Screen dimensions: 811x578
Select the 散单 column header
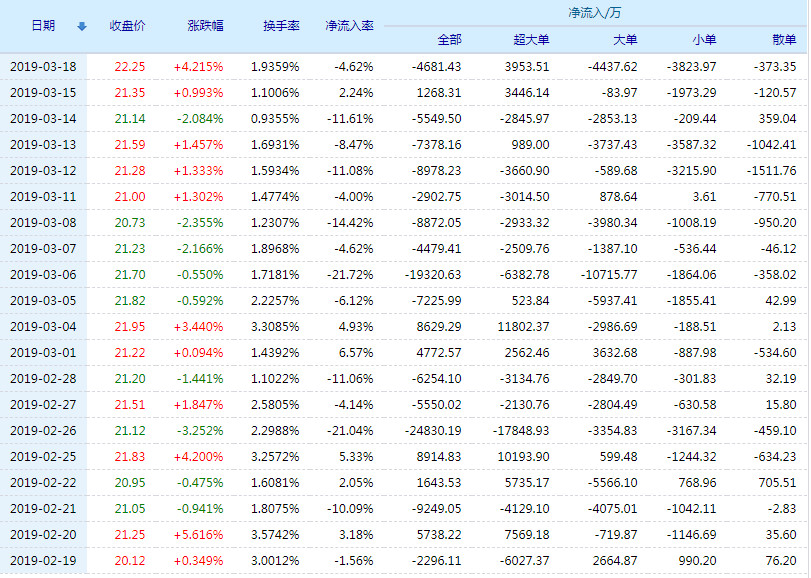click(x=784, y=40)
